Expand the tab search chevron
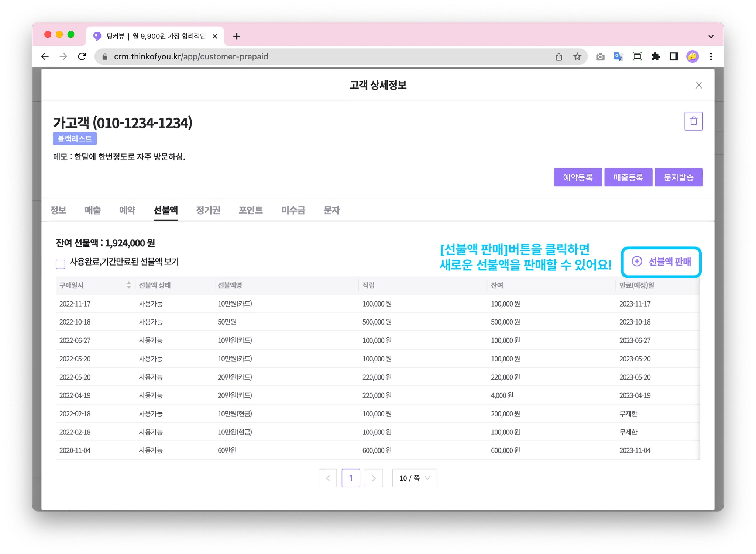The image size is (756, 554). pyautogui.click(x=711, y=36)
